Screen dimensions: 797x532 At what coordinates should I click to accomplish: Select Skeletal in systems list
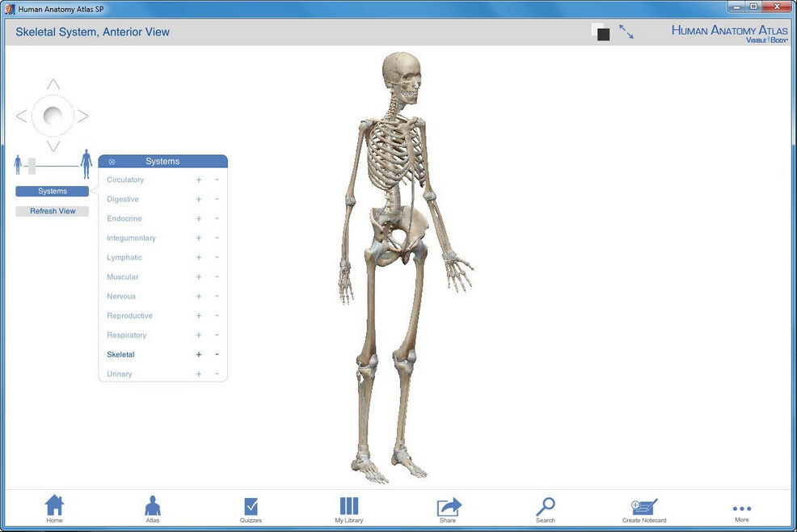121,354
